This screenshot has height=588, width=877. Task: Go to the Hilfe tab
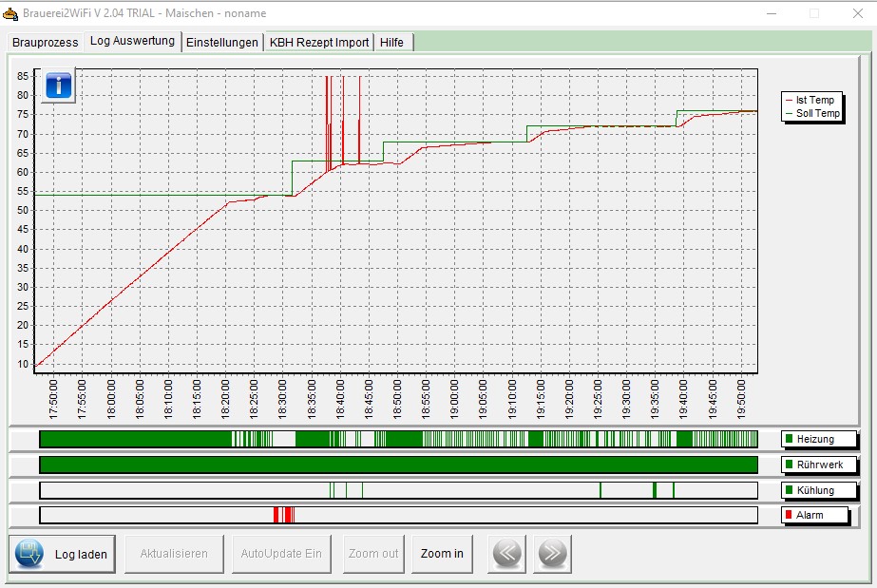pos(391,42)
